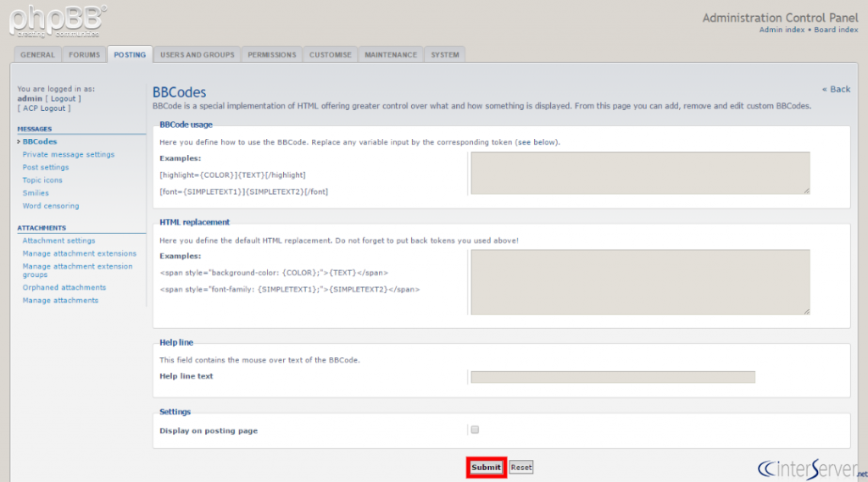This screenshot has width=868, height=482.
Task: Click the InterServer logo
Action: [x=812, y=469]
